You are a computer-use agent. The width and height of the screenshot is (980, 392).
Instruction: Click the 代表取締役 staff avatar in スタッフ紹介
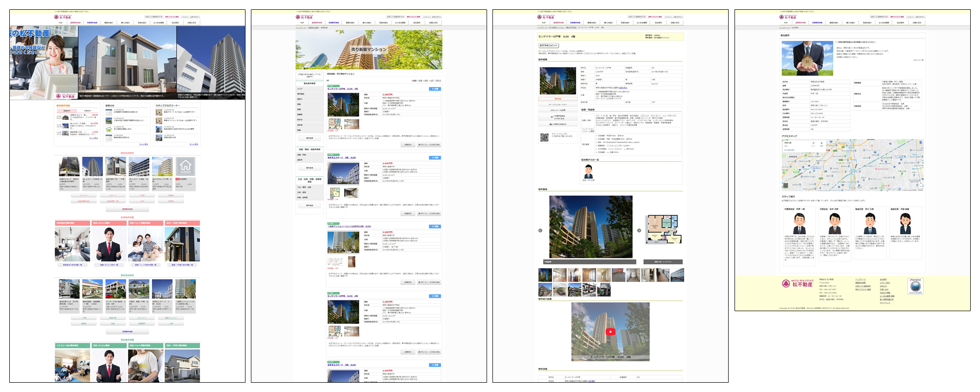800,224
